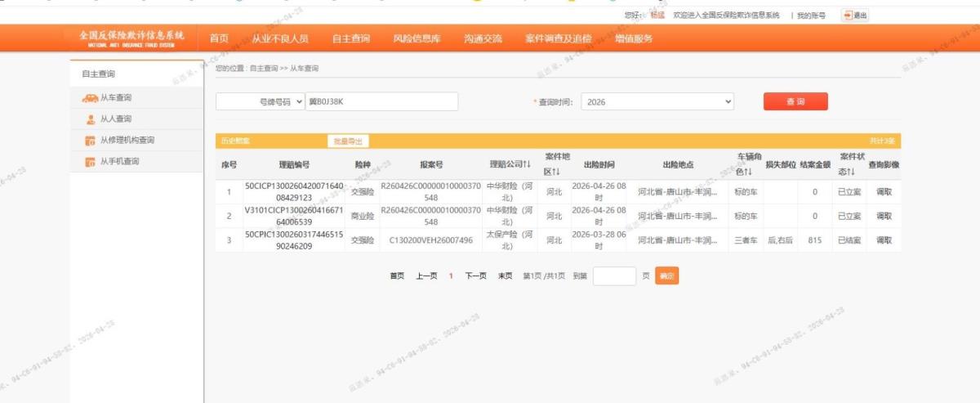This screenshot has width=980, height=403.
Task: Click the car icon beside 从车查询
Action: point(90,98)
